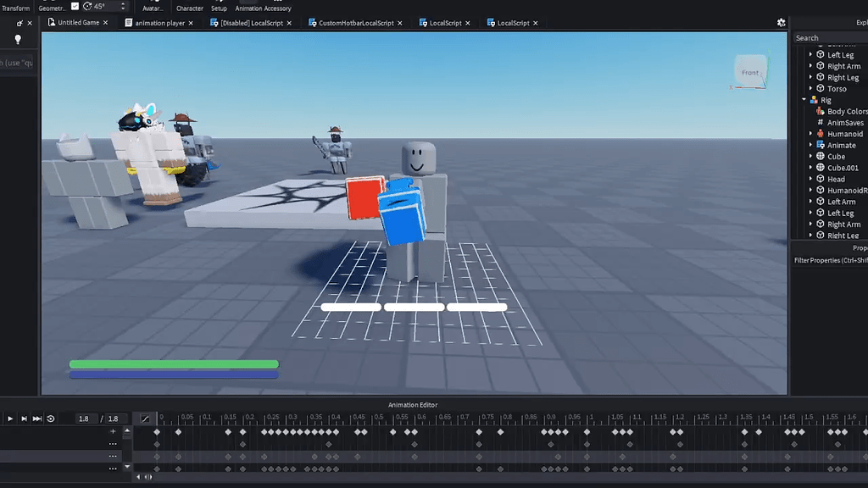Image resolution: width=868 pixels, height=488 pixels.
Task: Toggle animation looping in the Animation Editor
Action: pos(50,419)
